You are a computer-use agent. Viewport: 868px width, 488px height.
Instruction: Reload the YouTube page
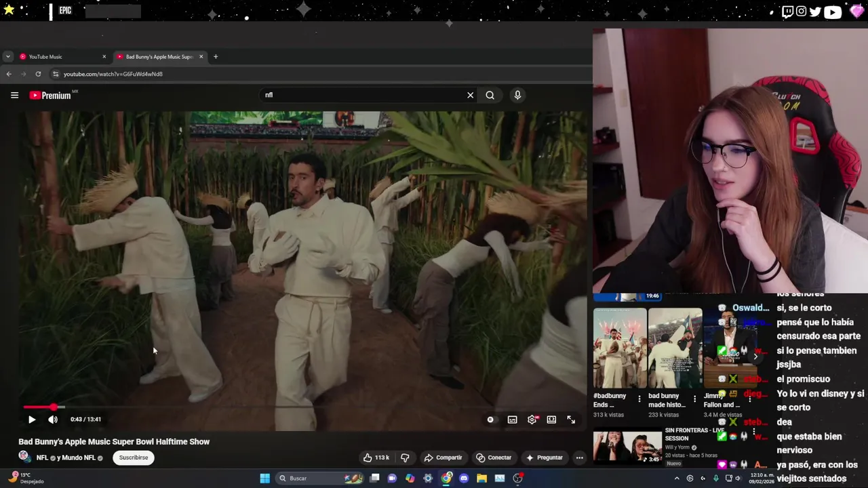[38, 74]
